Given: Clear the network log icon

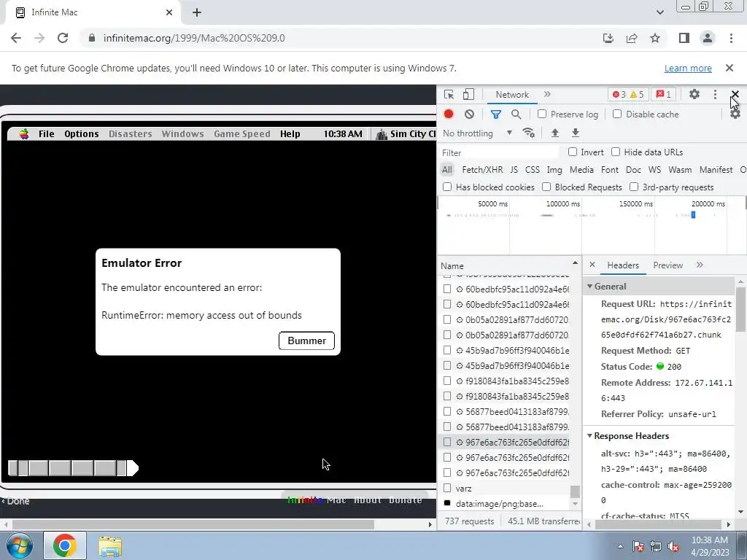Looking at the screenshot, I should [469, 114].
